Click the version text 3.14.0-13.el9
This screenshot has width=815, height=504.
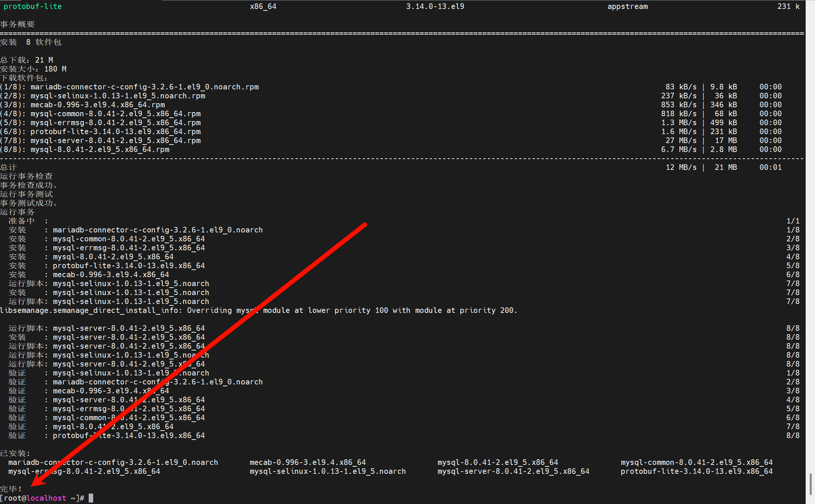click(x=435, y=6)
